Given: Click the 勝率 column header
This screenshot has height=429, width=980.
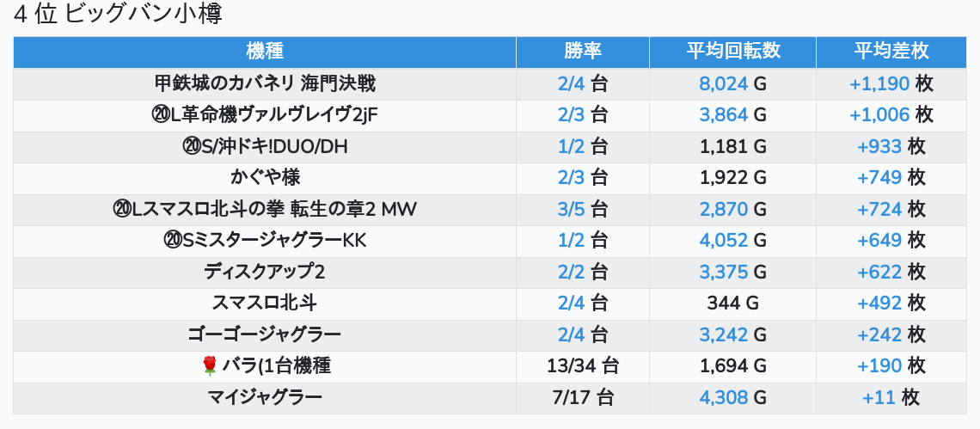Looking at the screenshot, I should pyautogui.click(x=583, y=52).
